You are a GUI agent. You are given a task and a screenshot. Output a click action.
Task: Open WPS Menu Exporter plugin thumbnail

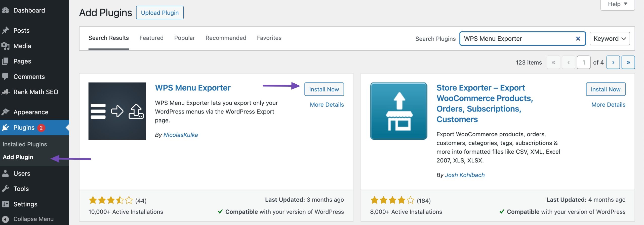coord(117,111)
